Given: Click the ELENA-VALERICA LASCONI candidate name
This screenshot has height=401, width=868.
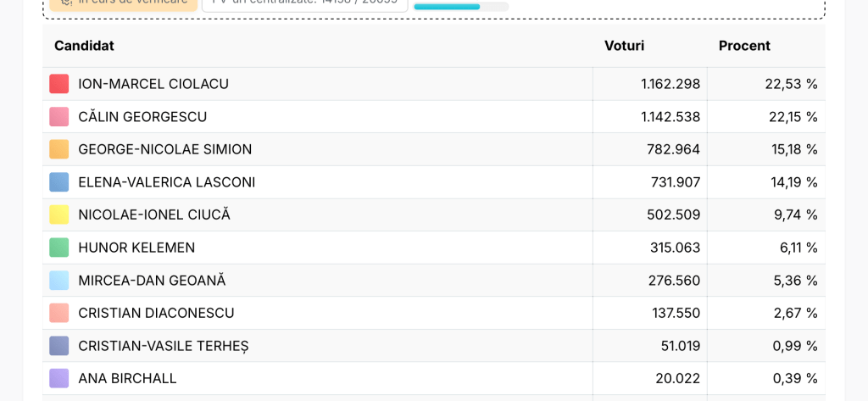Looking at the screenshot, I should click(167, 182).
